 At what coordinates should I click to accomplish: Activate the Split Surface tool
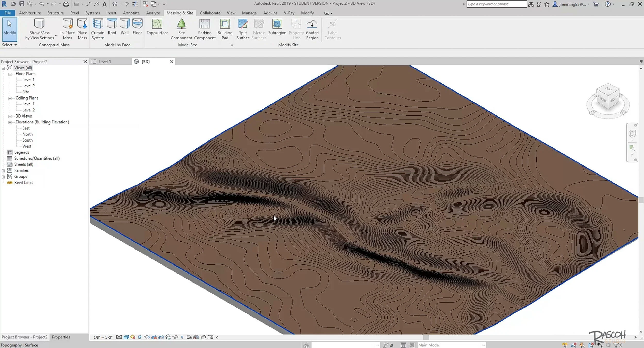pyautogui.click(x=242, y=28)
